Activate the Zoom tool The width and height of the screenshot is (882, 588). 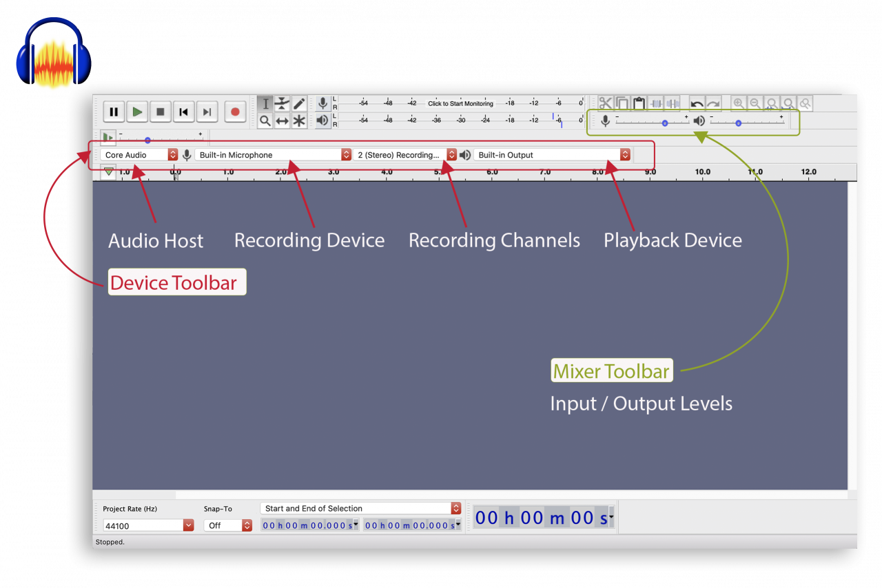click(265, 120)
